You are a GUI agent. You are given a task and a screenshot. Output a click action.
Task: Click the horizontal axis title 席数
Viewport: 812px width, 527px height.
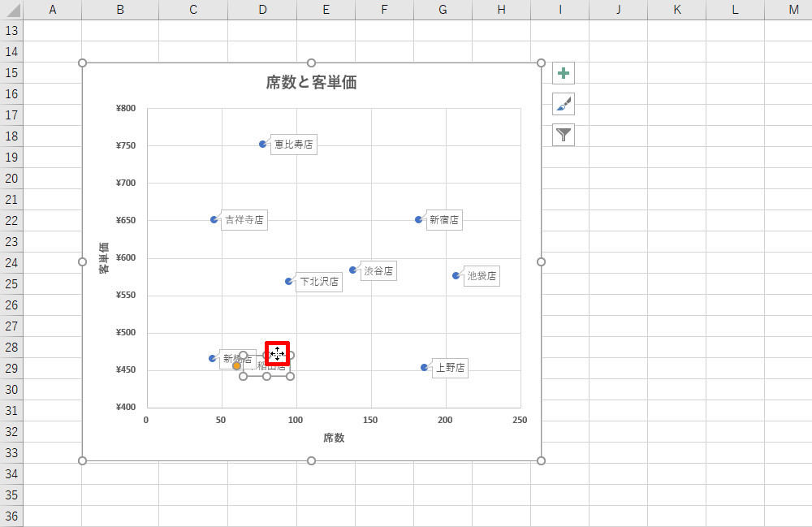tap(334, 438)
